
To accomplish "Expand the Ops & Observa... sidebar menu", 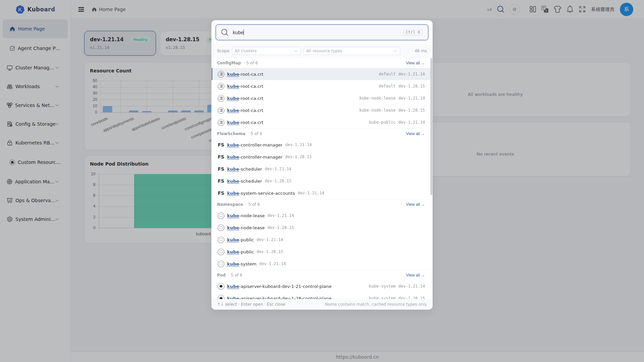I will click(x=35, y=200).
